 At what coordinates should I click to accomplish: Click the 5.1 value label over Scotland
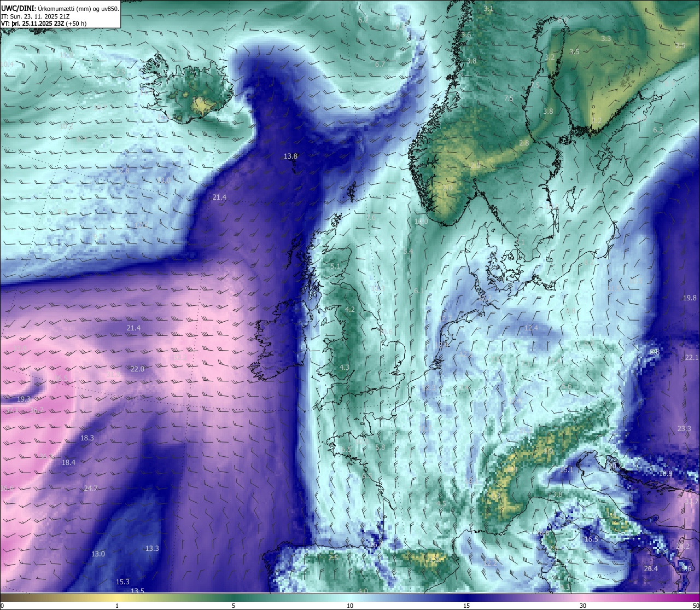click(x=335, y=266)
